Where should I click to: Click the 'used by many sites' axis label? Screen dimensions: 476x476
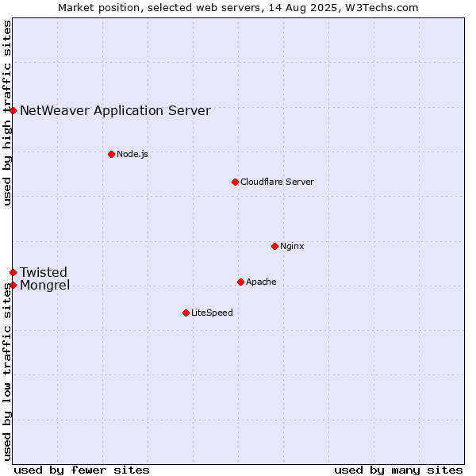(x=398, y=470)
